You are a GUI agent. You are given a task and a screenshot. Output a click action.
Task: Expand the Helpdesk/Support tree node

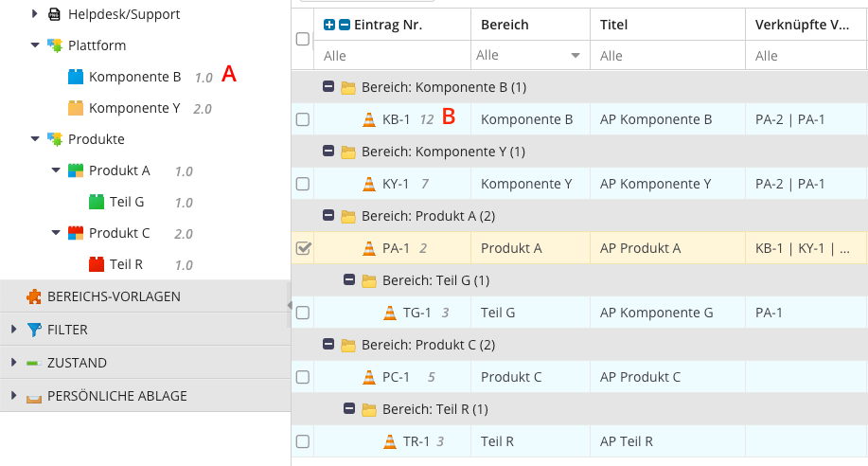click(x=35, y=14)
